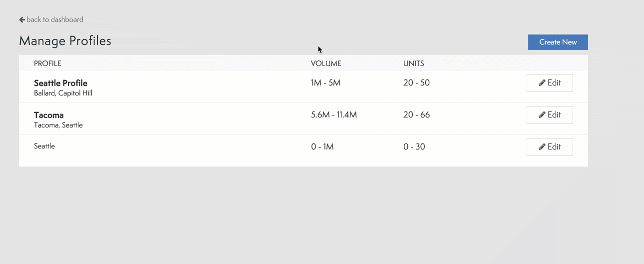Click the back arrow icon
This screenshot has height=264, width=644.
coord(22,19)
